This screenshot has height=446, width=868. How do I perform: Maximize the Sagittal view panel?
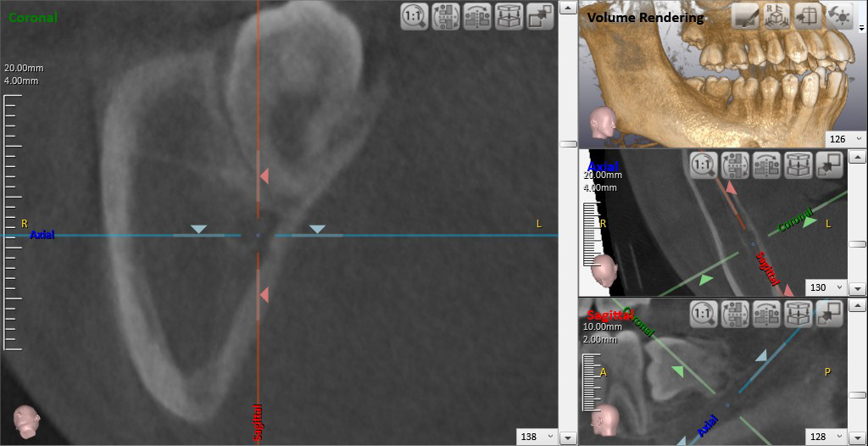click(828, 315)
